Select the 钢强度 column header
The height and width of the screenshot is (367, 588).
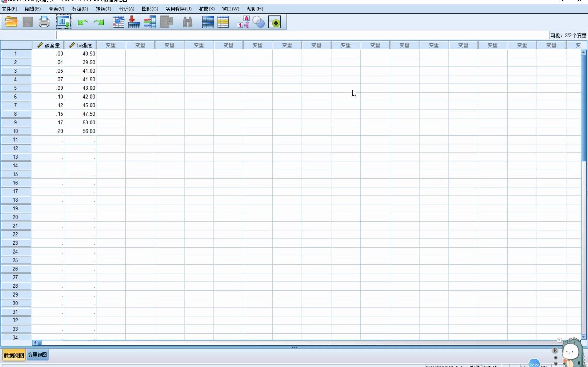coord(80,45)
